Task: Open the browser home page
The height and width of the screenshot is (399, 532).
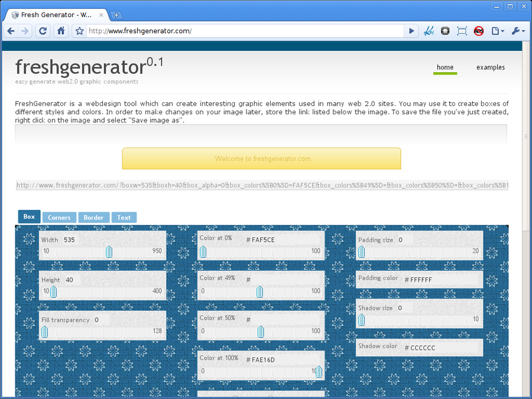Action: tap(61, 31)
